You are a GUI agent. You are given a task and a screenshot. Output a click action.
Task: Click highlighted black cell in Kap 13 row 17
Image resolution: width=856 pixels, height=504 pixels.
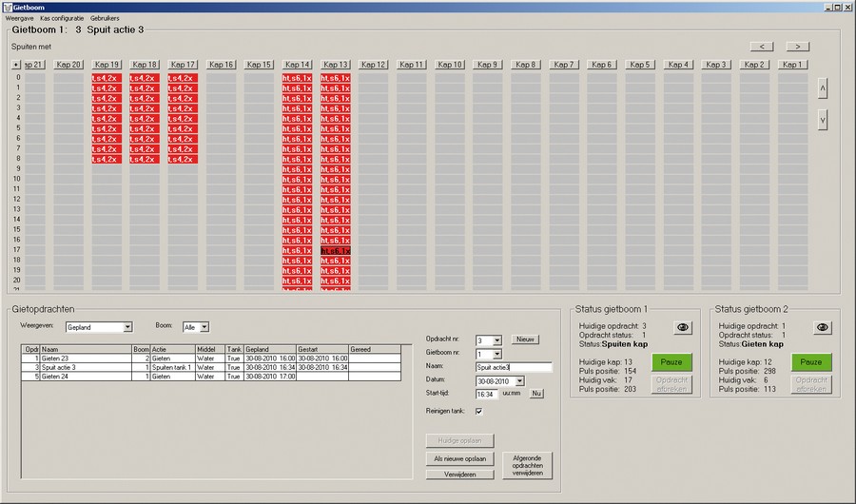tap(335, 251)
